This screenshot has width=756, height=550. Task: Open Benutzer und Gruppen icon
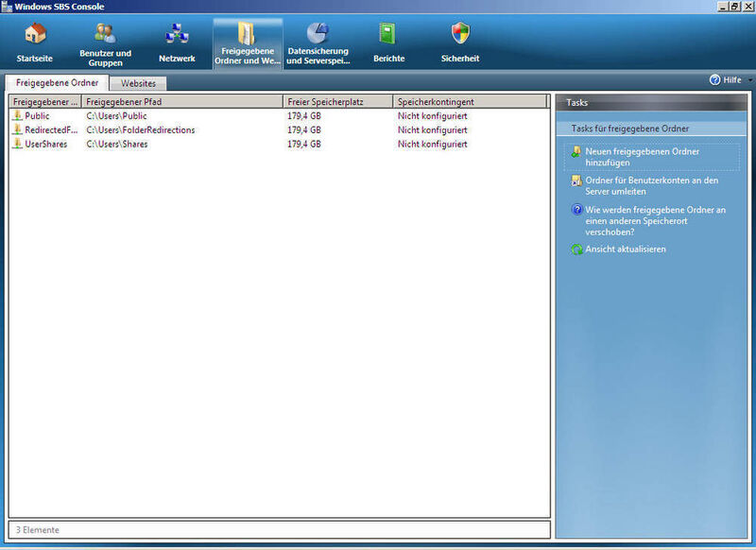coord(105,34)
